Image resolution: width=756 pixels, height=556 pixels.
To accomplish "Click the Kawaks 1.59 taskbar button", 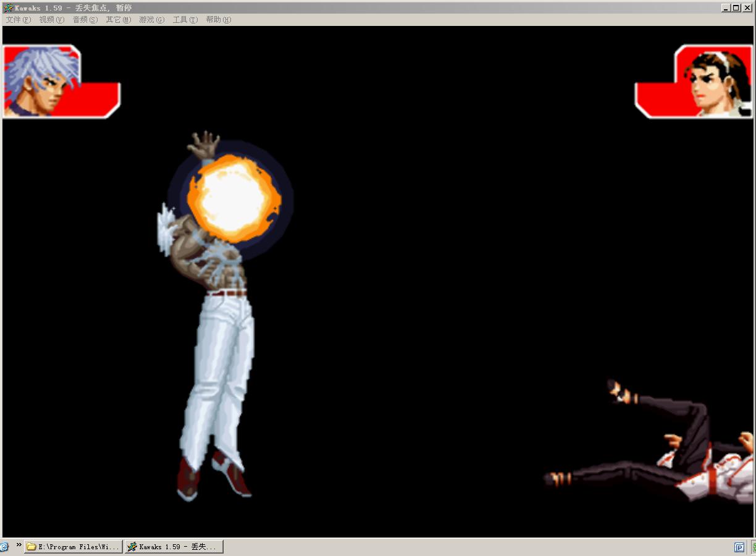I will coord(174,547).
